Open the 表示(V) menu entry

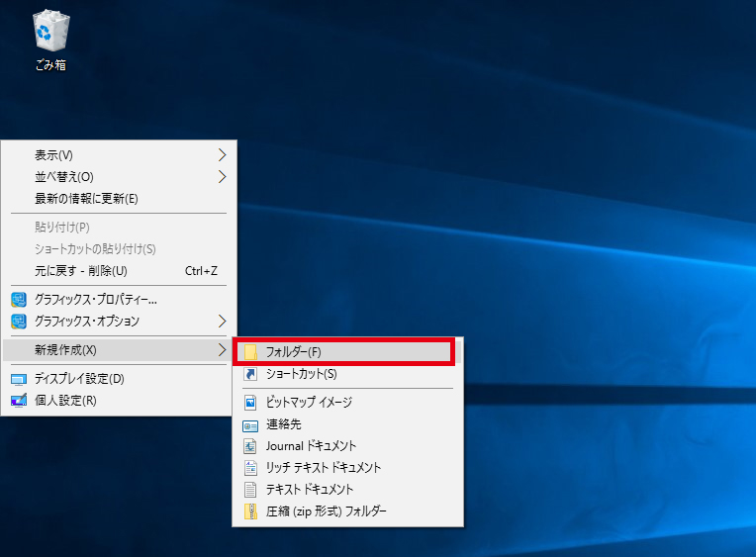click(x=119, y=154)
